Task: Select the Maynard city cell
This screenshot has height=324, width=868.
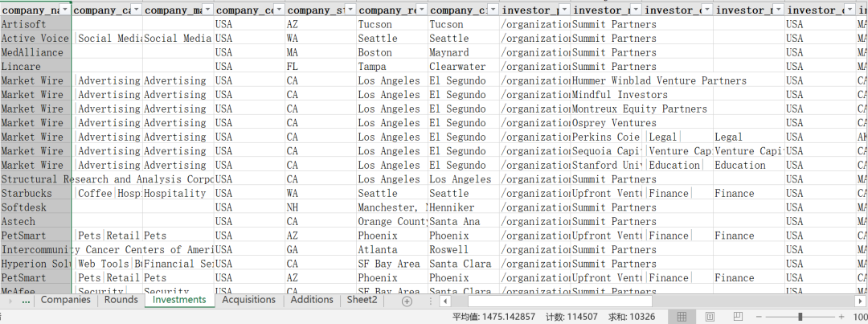Action: pos(464,52)
